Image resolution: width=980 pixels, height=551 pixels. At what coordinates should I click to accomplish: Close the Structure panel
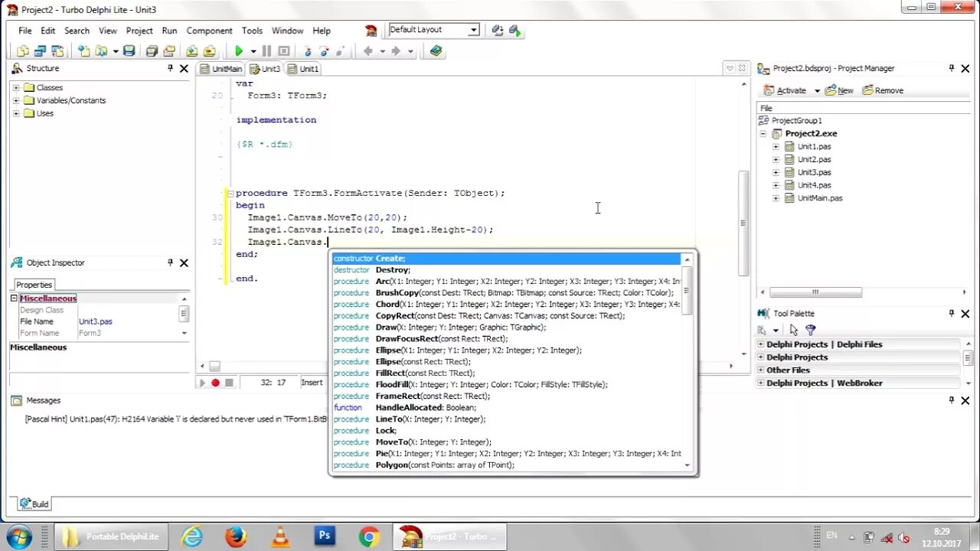[184, 68]
